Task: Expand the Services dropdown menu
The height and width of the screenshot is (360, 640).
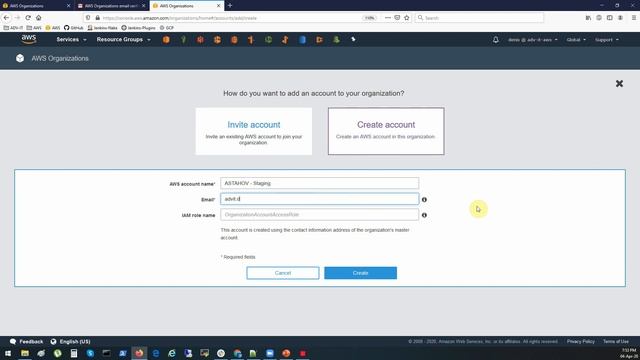Action: [x=71, y=40]
